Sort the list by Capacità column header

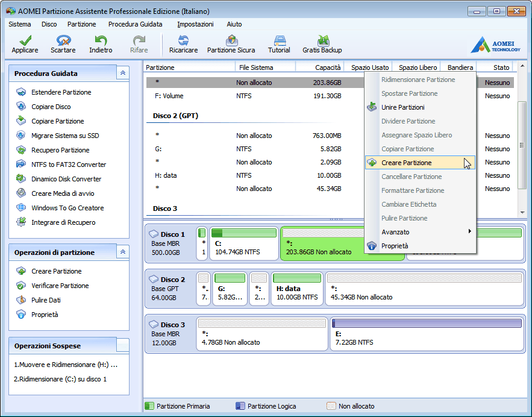319,67
